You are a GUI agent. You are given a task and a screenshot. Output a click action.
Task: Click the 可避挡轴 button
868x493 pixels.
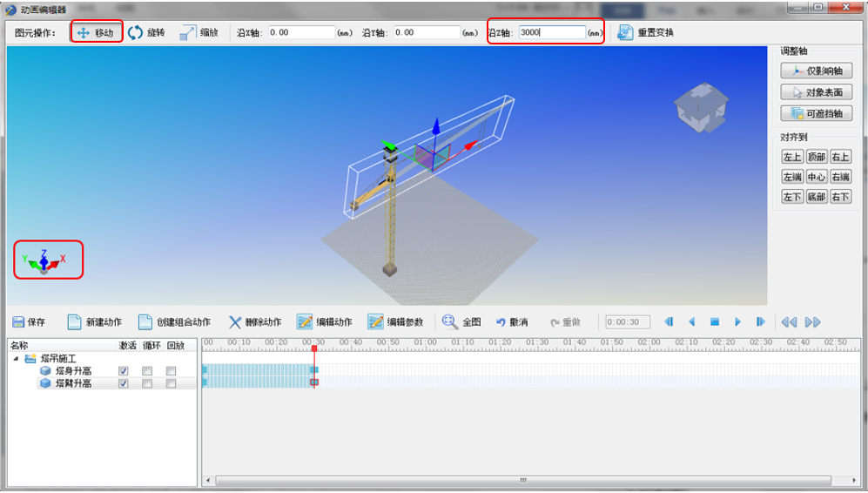[x=817, y=113]
